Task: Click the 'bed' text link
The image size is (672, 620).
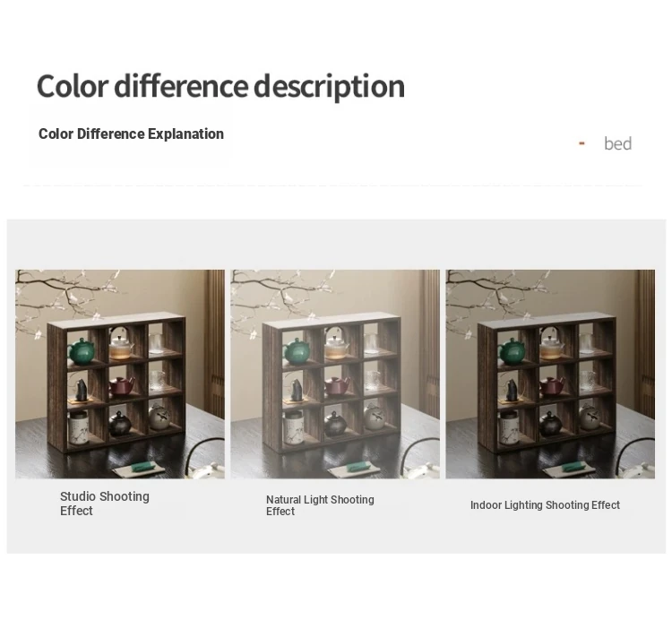Action: [617, 143]
